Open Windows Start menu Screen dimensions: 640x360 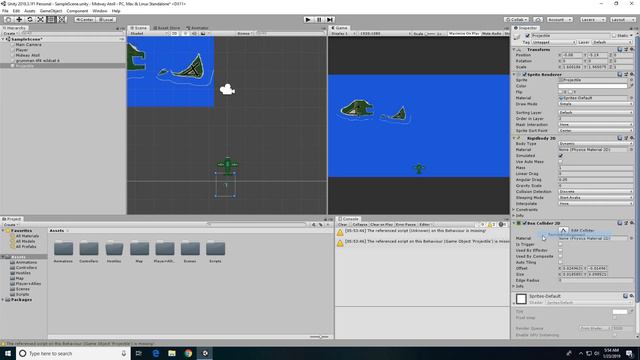pos(8,353)
